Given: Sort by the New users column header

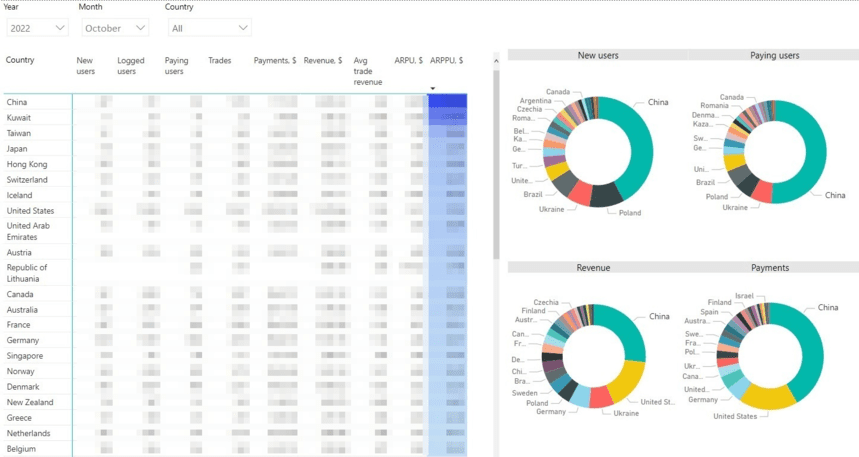Looking at the screenshot, I should (x=86, y=65).
